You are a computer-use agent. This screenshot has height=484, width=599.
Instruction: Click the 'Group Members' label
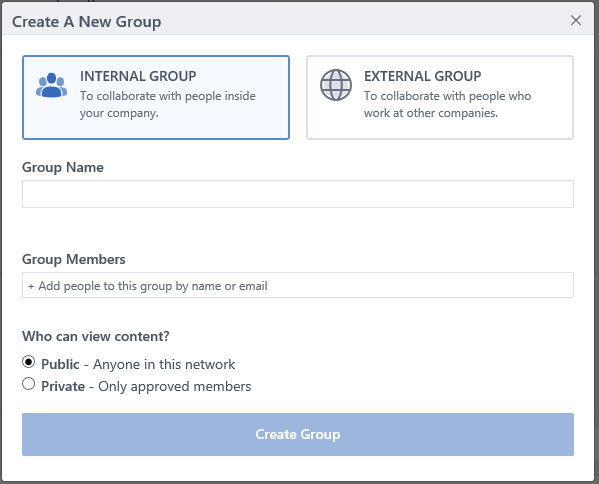point(74,259)
